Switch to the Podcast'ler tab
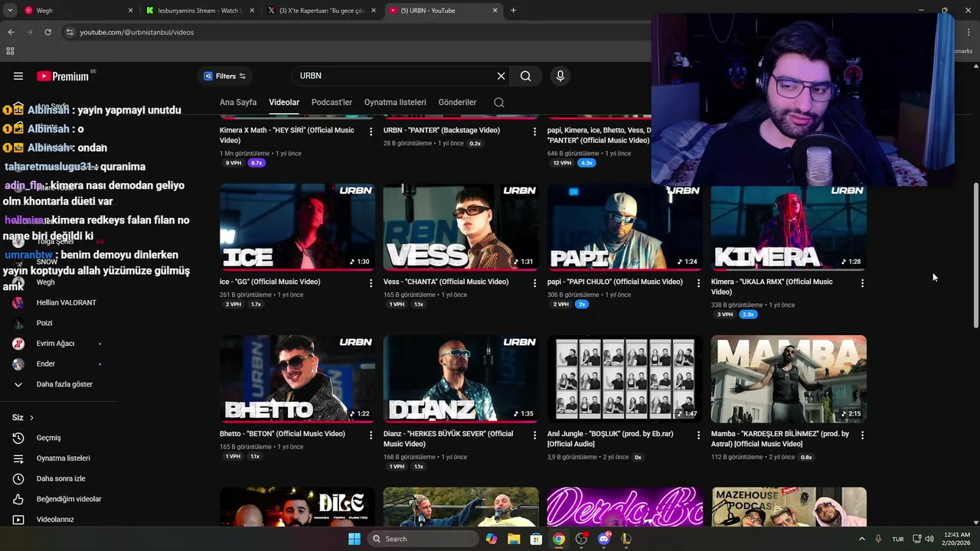The image size is (980, 551). 332,103
